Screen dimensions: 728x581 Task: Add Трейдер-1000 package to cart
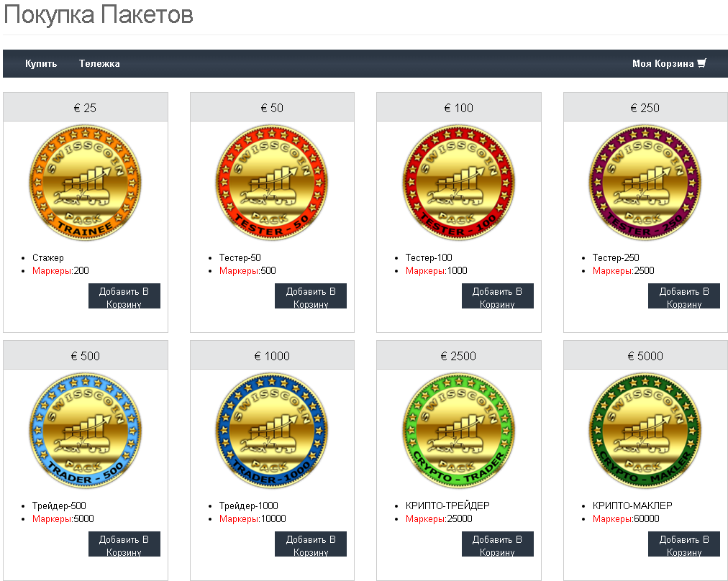click(311, 544)
